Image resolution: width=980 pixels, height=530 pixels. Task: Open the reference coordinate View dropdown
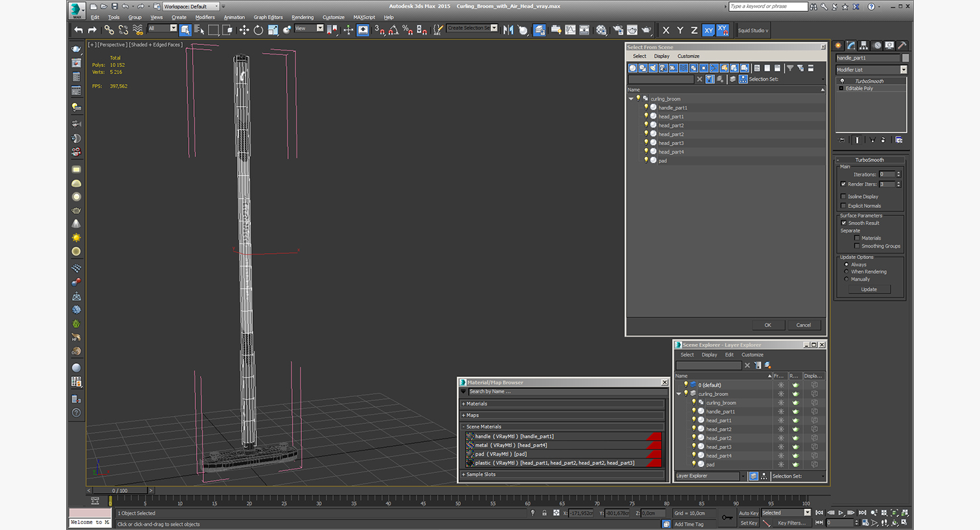309,28
